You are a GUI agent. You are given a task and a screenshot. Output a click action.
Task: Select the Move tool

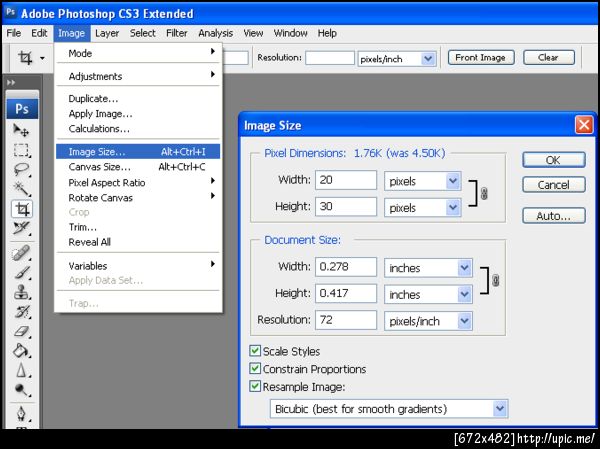pos(21,131)
